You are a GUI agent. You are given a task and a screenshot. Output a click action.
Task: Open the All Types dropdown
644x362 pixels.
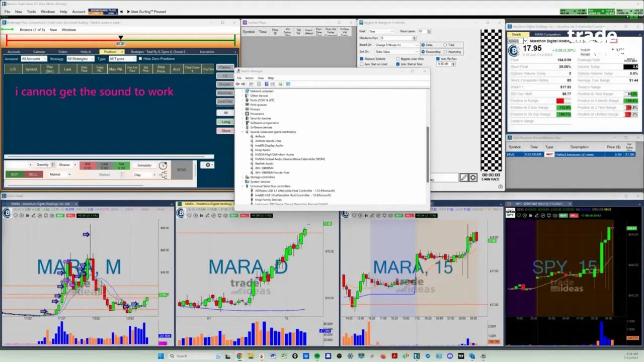[x=122, y=59]
